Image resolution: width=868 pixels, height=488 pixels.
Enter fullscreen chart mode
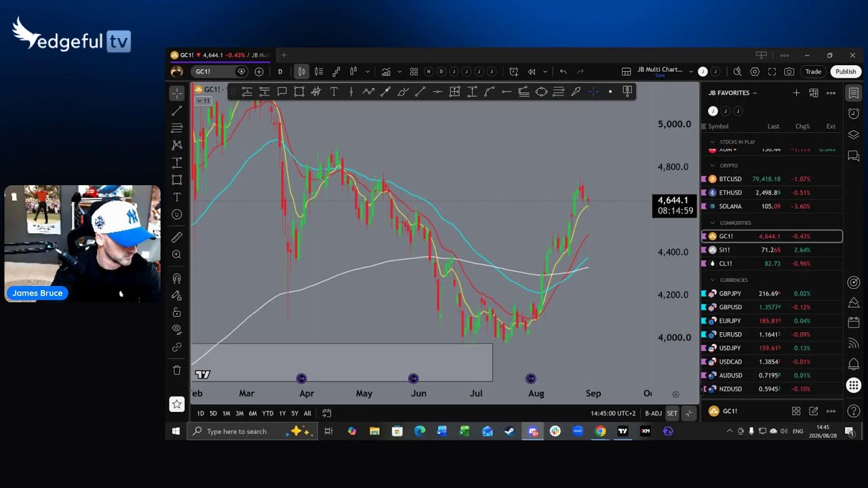772,72
